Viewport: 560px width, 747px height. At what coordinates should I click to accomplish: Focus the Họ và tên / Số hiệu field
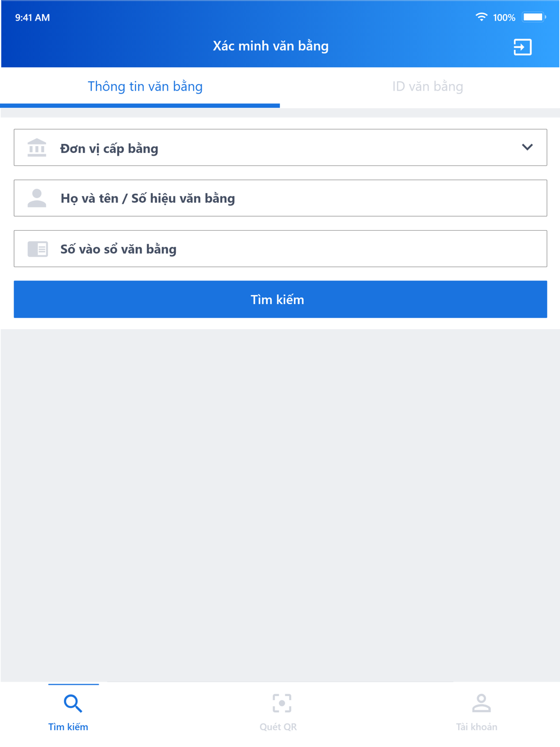(x=281, y=198)
